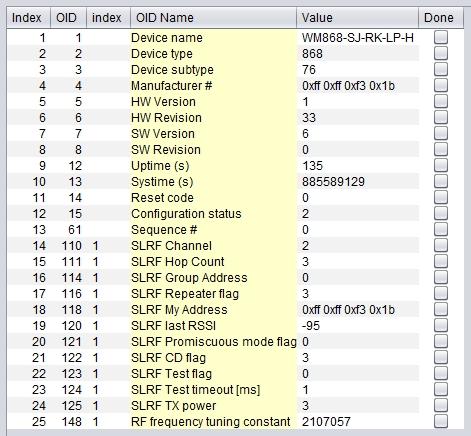This screenshot has width=471, height=436.
Task: Click the tuning constant value 2107057
Action: click(x=326, y=422)
